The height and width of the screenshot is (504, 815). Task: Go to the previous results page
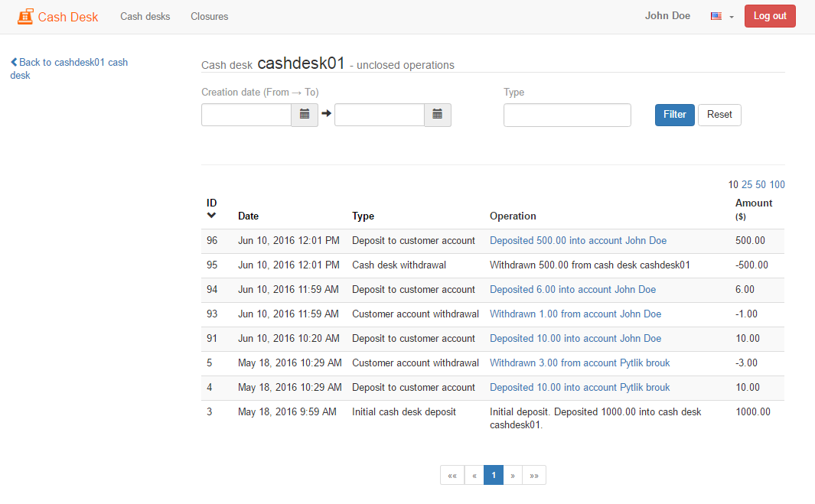474,475
